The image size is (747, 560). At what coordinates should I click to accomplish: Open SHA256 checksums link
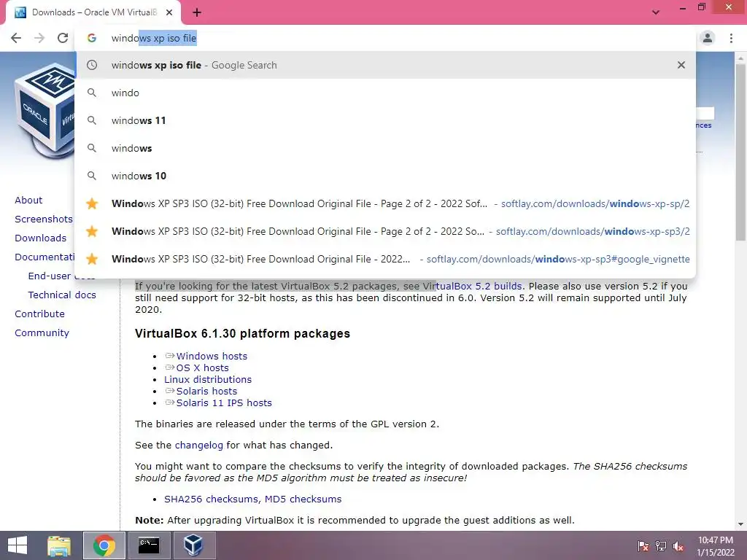[212, 499]
